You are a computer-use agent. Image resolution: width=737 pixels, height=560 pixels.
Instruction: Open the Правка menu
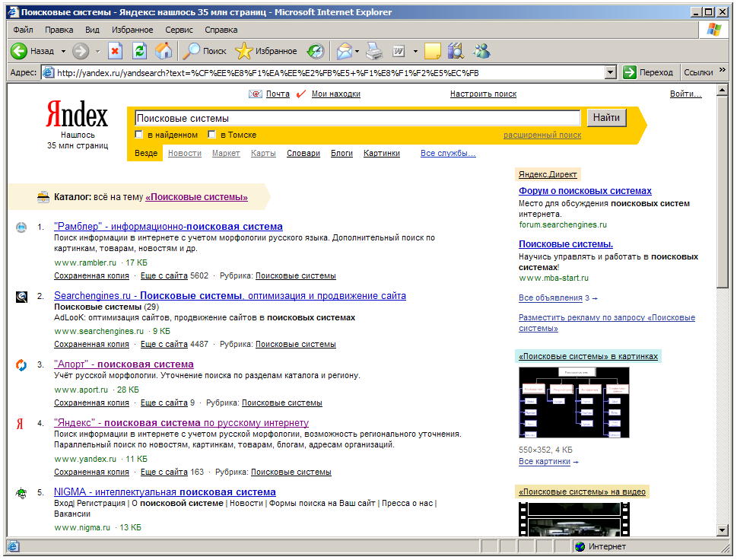tap(59, 30)
